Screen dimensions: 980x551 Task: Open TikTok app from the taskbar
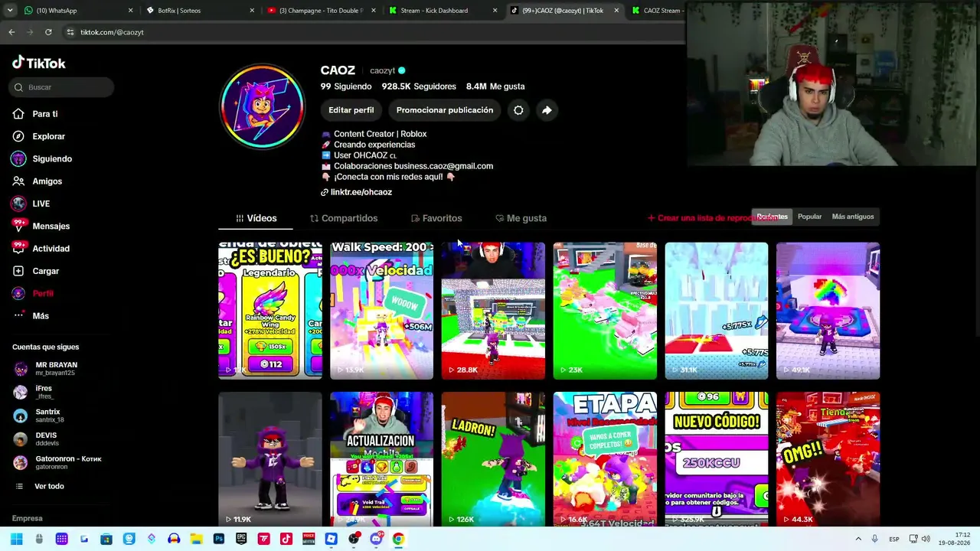(x=286, y=539)
